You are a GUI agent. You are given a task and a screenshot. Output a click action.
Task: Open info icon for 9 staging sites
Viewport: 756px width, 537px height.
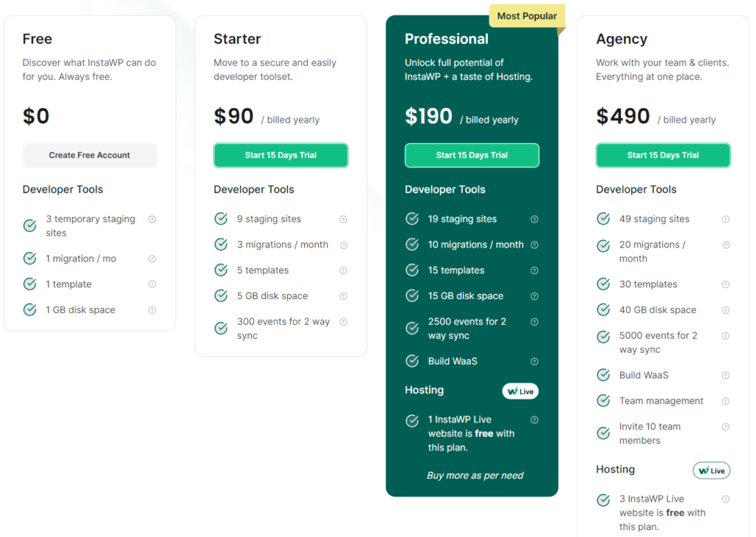pos(343,219)
